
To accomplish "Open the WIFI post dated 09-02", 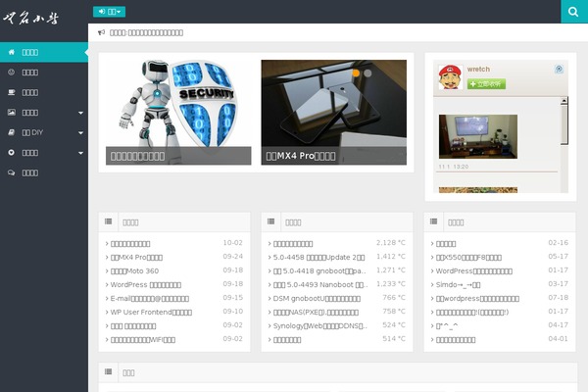I will click(143, 340).
